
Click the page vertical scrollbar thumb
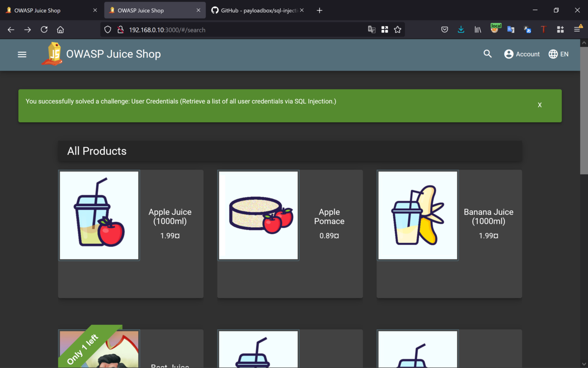pos(584,110)
